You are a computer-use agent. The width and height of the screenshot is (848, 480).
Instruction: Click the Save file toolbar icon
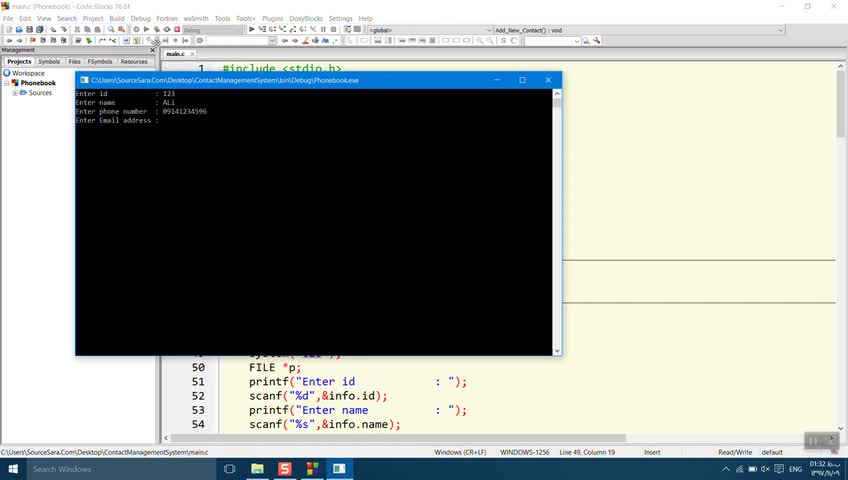coord(29,29)
